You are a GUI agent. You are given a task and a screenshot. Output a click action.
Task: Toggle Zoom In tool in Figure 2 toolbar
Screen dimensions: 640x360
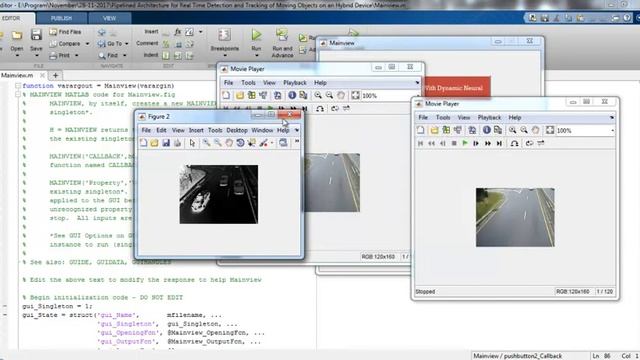click(207, 143)
